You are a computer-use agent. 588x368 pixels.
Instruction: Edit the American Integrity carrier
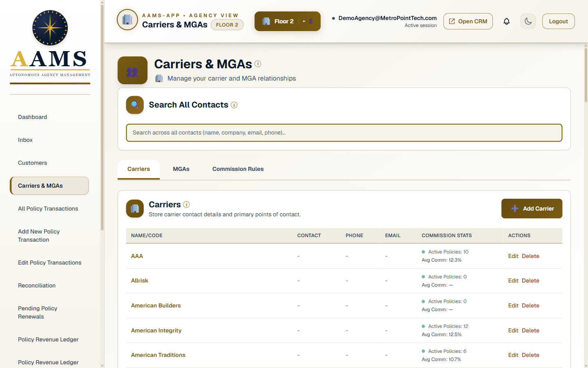[x=513, y=331]
